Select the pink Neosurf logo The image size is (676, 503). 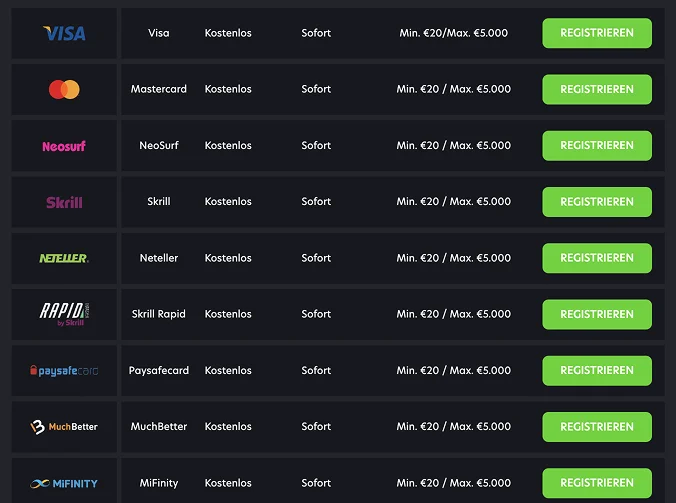pos(64,146)
